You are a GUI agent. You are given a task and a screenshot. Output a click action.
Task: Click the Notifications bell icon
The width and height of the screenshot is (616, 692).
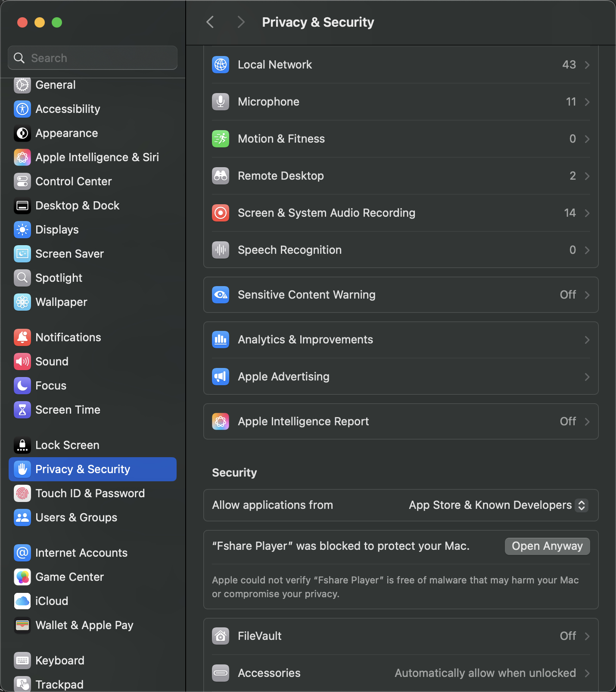point(22,337)
